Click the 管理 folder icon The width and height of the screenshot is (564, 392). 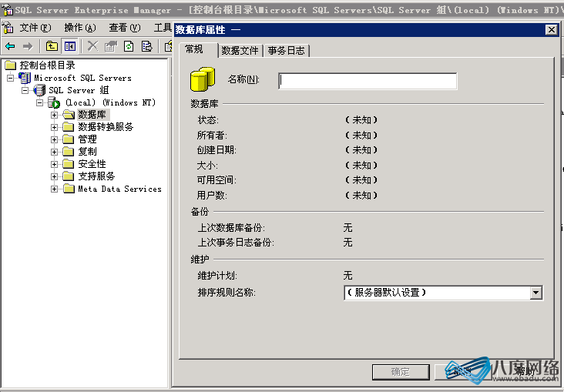point(69,139)
